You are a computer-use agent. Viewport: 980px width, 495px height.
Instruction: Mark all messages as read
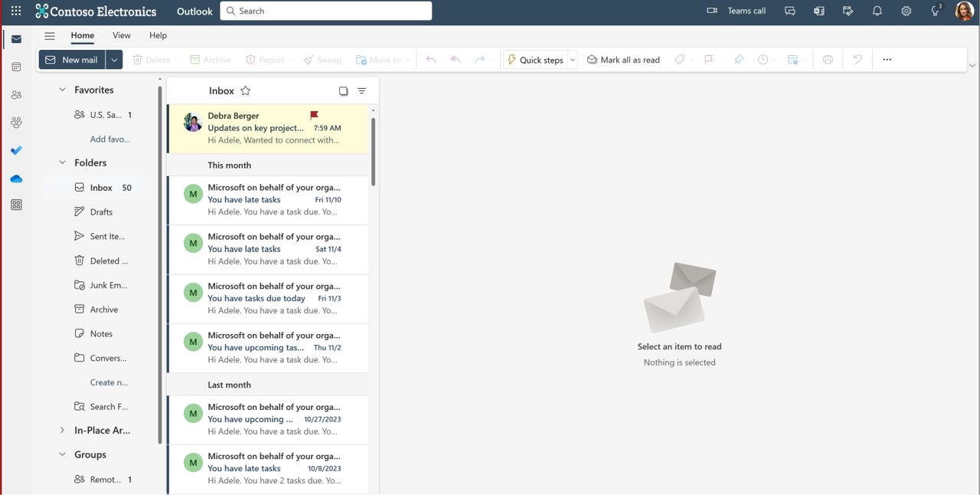[x=623, y=59]
